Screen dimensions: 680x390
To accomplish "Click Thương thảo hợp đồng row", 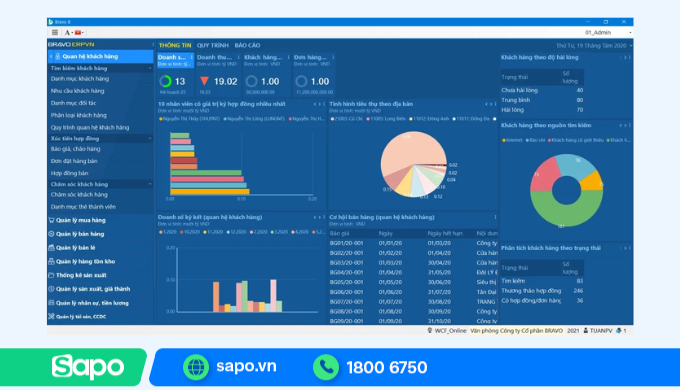I will point(542,291).
